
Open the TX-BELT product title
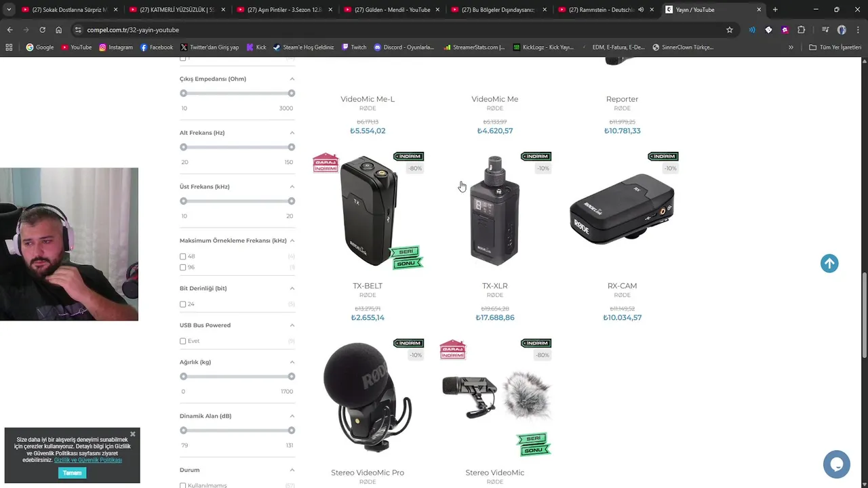coord(368,286)
